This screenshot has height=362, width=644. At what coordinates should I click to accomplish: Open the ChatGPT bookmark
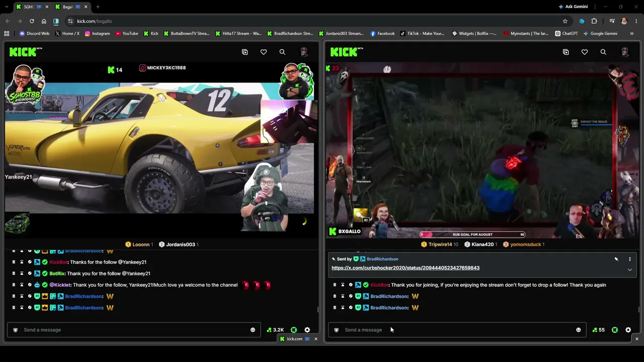(567, 34)
